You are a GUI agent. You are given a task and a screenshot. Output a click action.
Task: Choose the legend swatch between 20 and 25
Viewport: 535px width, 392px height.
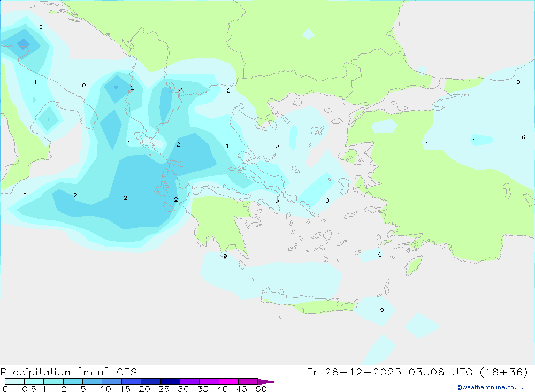point(150,381)
